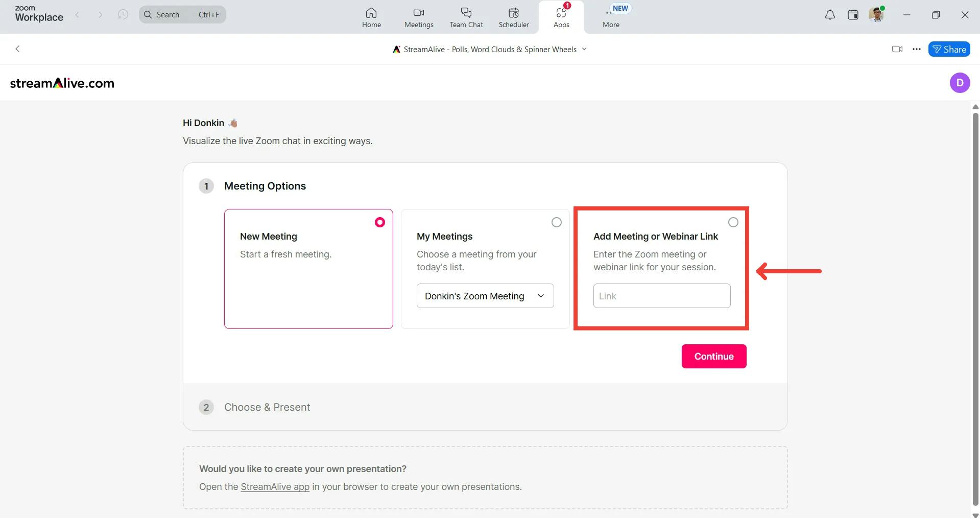Image resolution: width=980 pixels, height=518 pixels.
Task: Click the Share button
Action: point(949,49)
